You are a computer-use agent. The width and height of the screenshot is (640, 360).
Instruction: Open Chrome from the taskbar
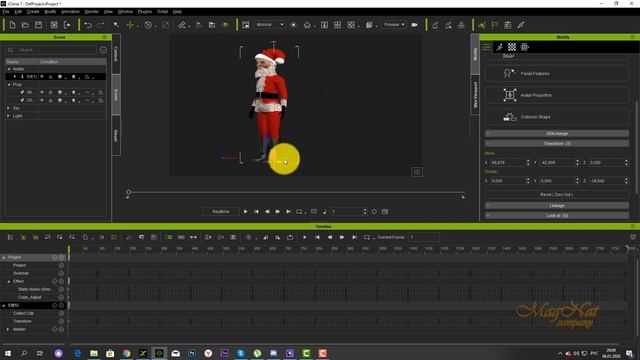[127, 353]
